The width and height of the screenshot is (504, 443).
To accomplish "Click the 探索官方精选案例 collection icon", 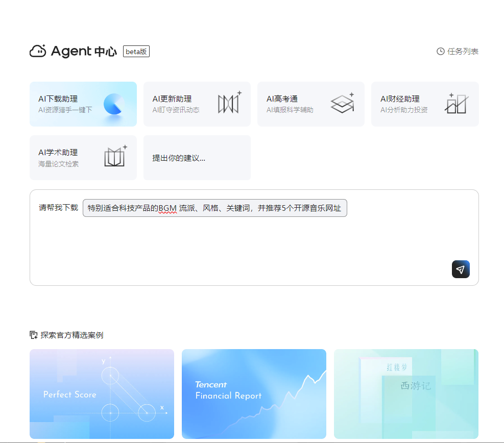I will coord(34,335).
